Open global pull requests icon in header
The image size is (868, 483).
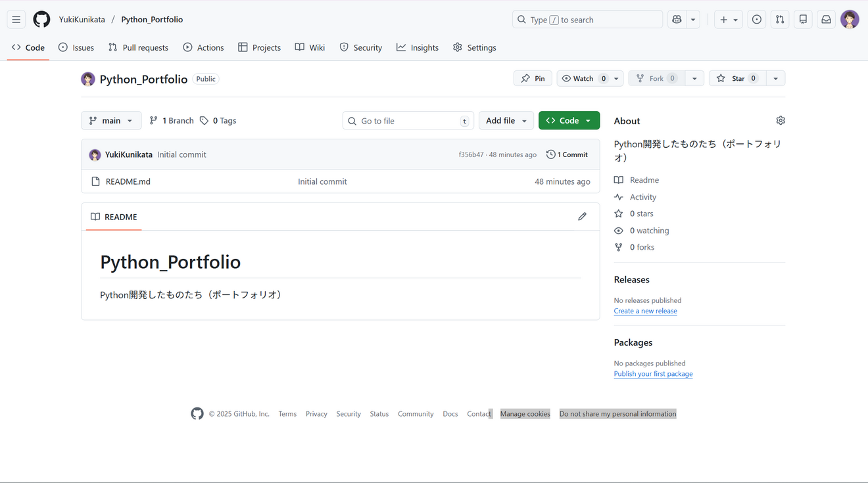point(780,20)
